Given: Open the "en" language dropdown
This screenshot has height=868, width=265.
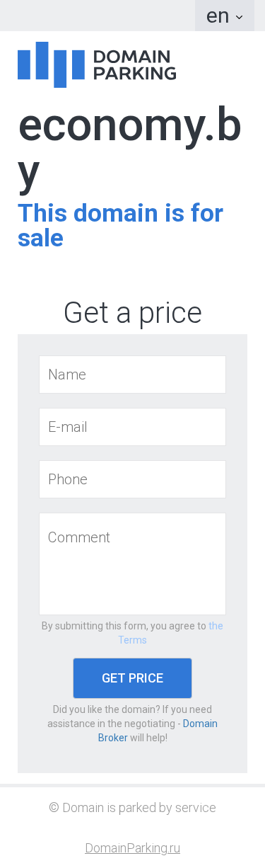Looking at the screenshot, I should pos(225,16).
